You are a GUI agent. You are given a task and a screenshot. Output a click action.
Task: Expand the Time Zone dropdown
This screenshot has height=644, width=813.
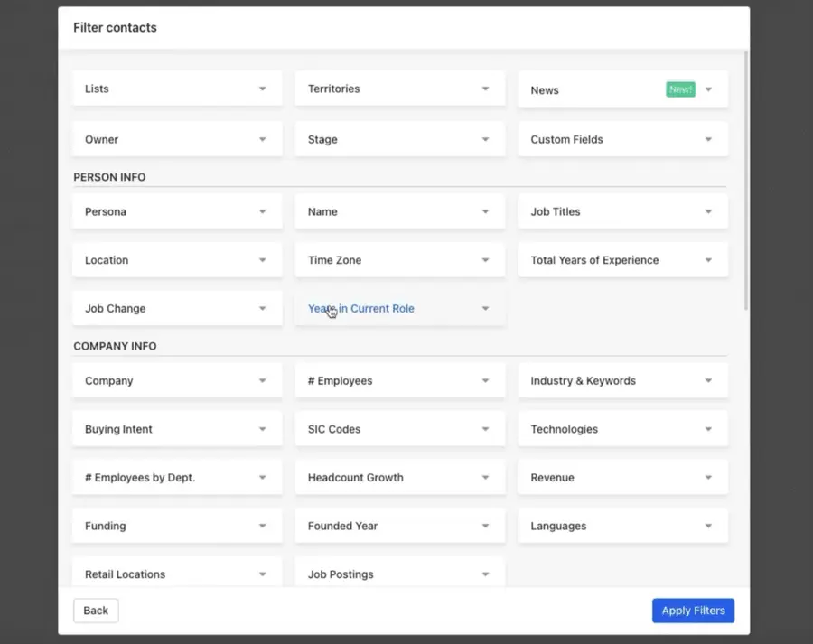click(x=399, y=259)
